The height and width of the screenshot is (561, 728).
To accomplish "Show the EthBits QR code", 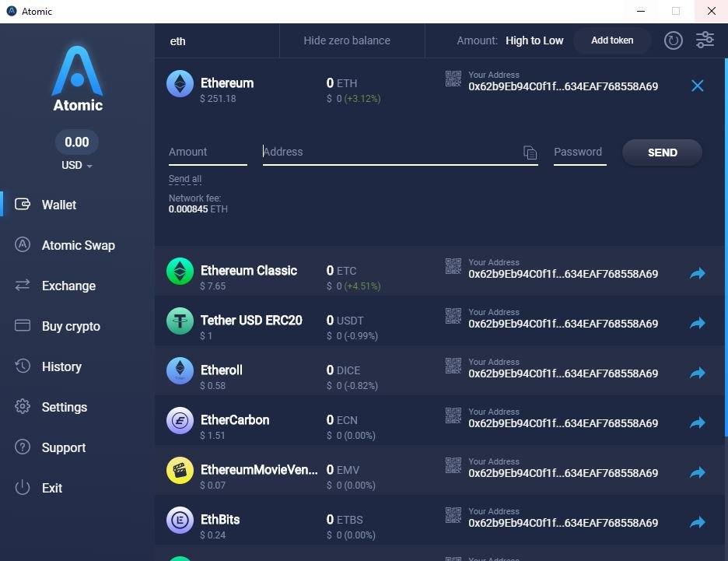I will click(453, 515).
